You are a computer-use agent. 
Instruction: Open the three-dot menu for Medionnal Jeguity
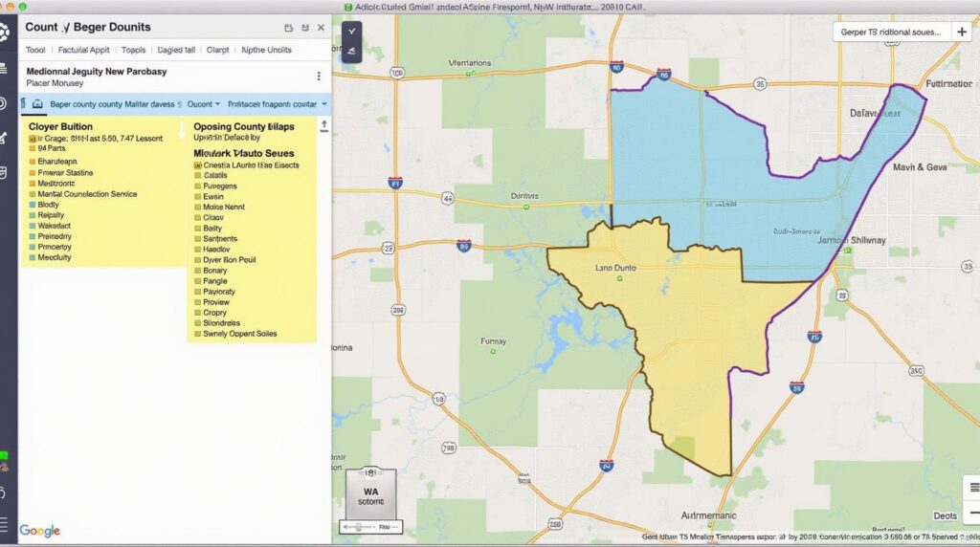point(319,77)
